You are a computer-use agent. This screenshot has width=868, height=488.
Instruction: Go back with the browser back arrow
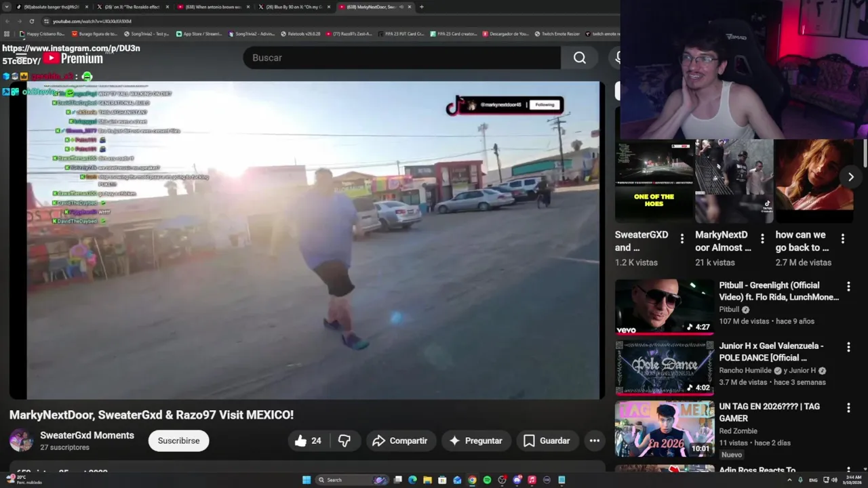(7, 21)
